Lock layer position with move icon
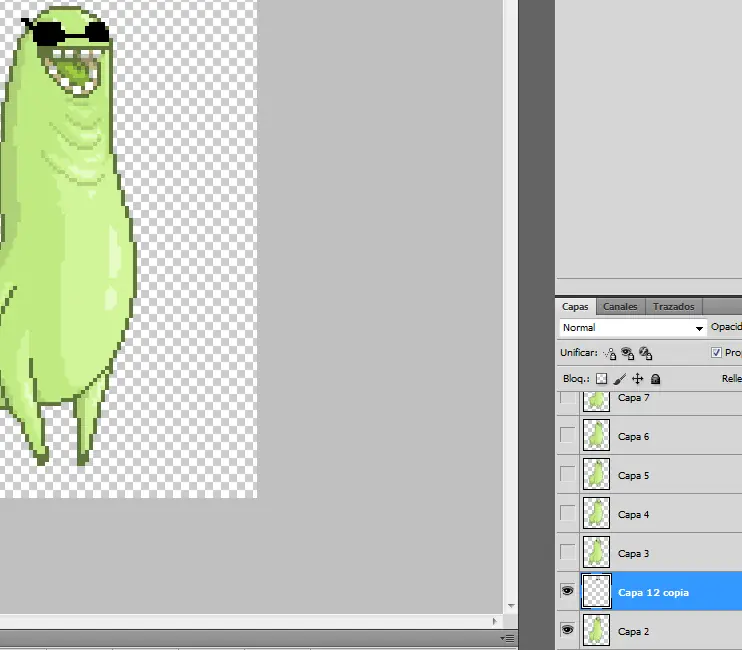This screenshot has width=742, height=650. (637, 379)
